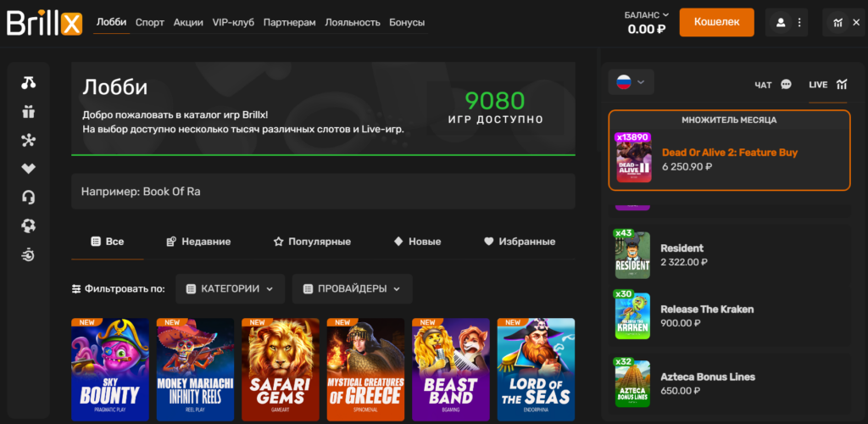Close the side panel with X
The width and height of the screenshot is (868, 424).
coord(856,23)
